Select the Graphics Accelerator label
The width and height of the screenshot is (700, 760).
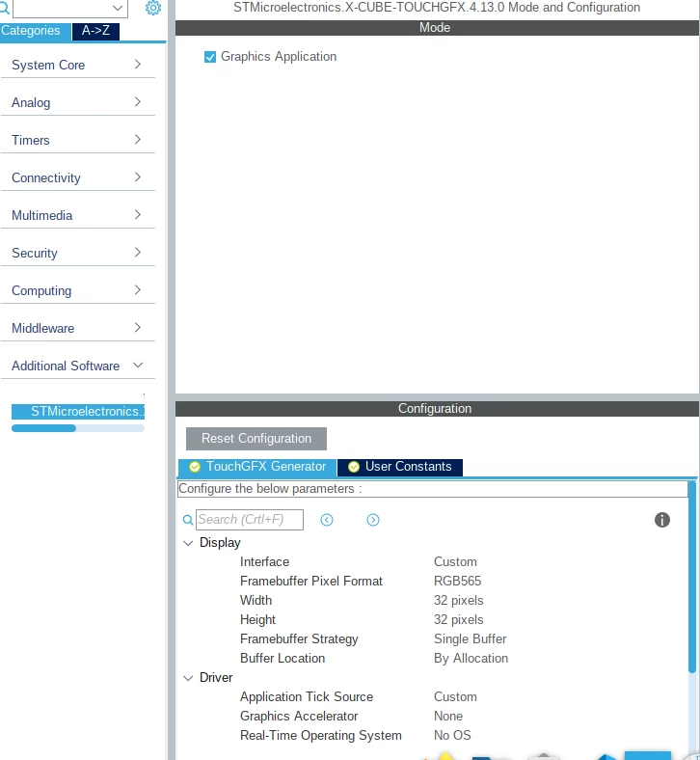pos(299,717)
